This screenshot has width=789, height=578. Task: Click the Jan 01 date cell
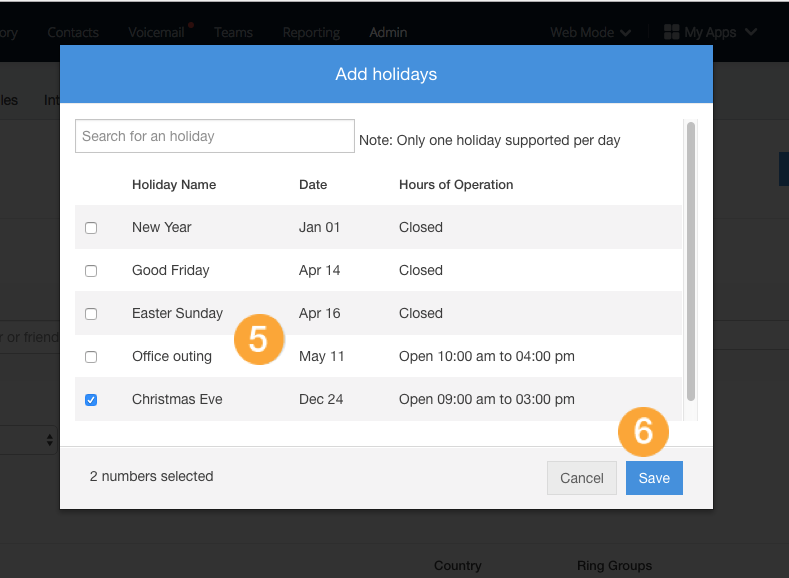tap(320, 227)
